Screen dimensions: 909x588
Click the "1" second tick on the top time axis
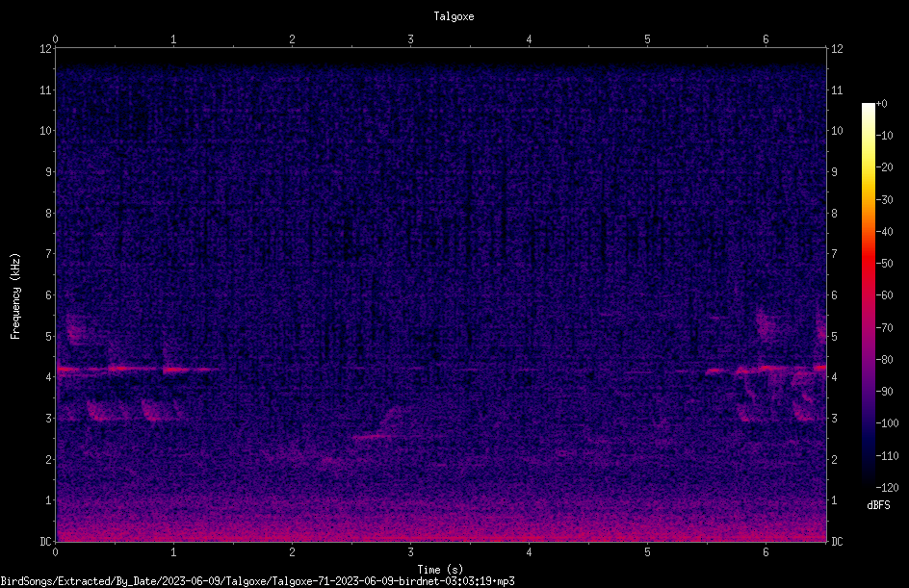pos(173,39)
